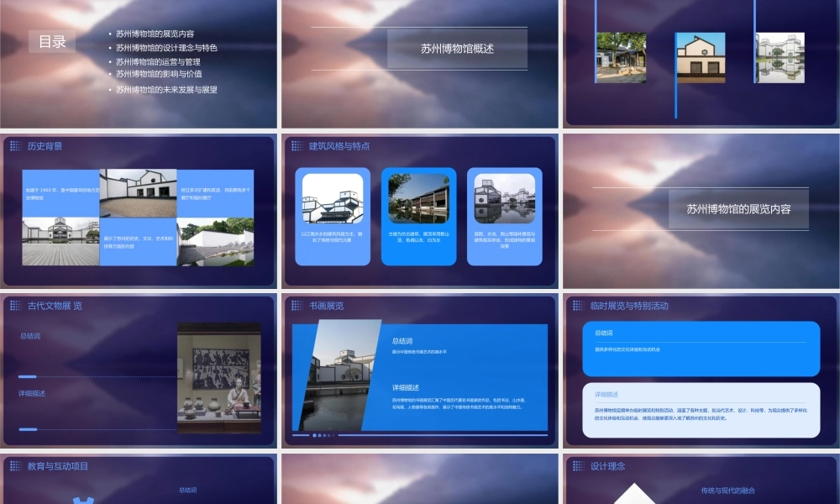Click the middle blue card in 建筑风格与特点
This screenshot has width=840, height=504.
(x=418, y=217)
